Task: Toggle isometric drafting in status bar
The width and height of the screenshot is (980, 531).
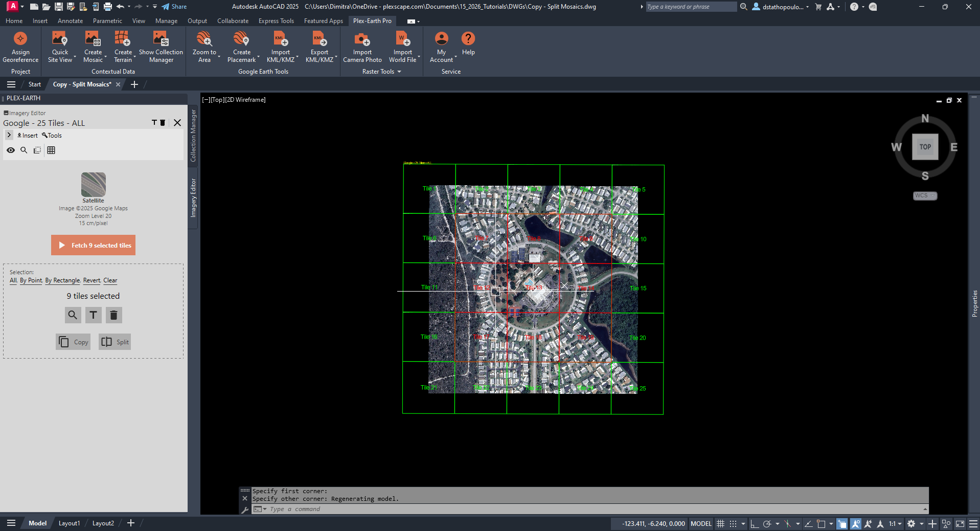Action: 787,523
